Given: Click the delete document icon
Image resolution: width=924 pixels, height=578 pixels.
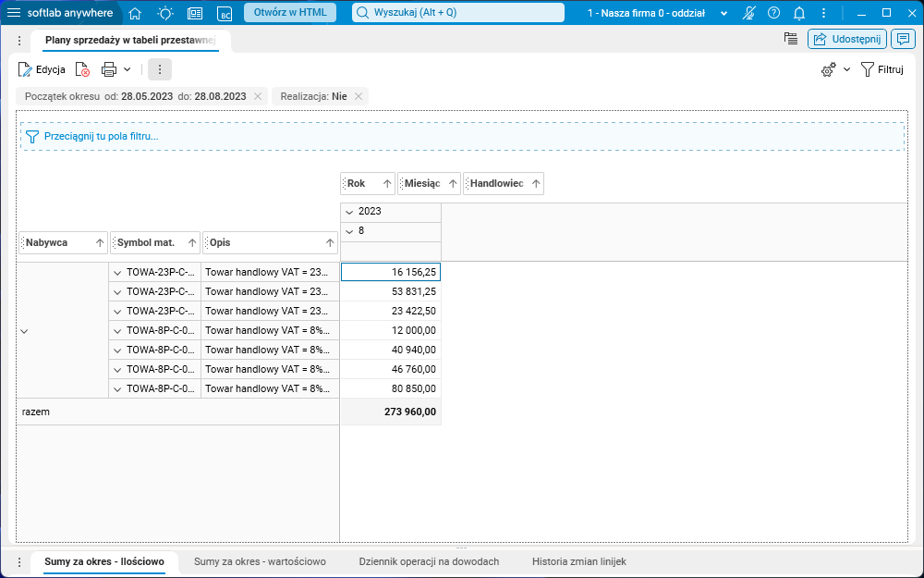Looking at the screenshot, I should click(x=82, y=69).
